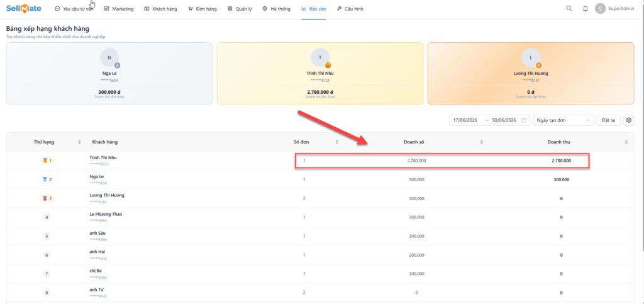Click the SuperAdmin avatar
644x304 pixels.
[600, 9]
